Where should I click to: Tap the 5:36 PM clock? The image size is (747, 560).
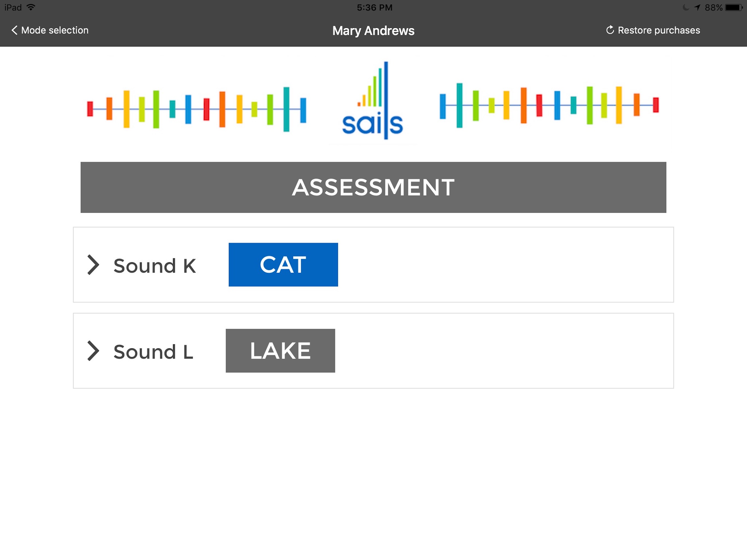[375, 7]
